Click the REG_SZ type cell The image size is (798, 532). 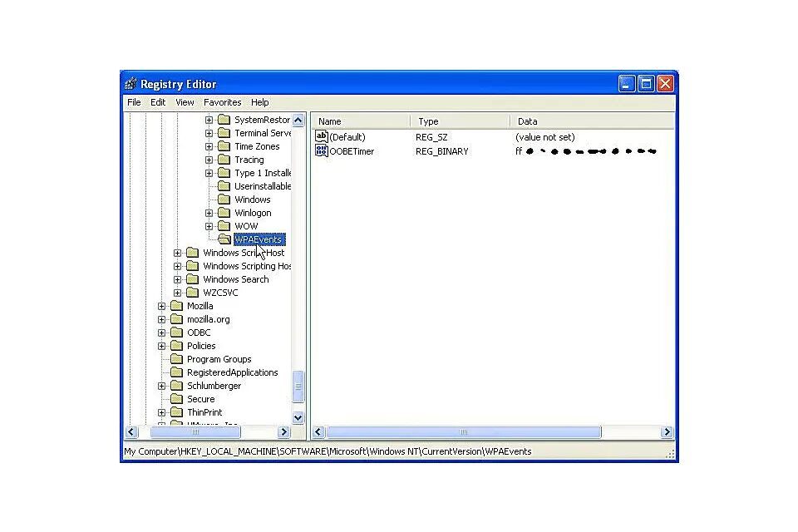(x=431, y=137)
